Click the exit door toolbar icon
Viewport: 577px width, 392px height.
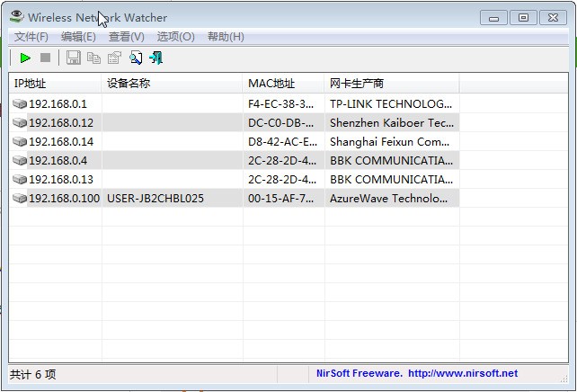click(x=156, y=58)
